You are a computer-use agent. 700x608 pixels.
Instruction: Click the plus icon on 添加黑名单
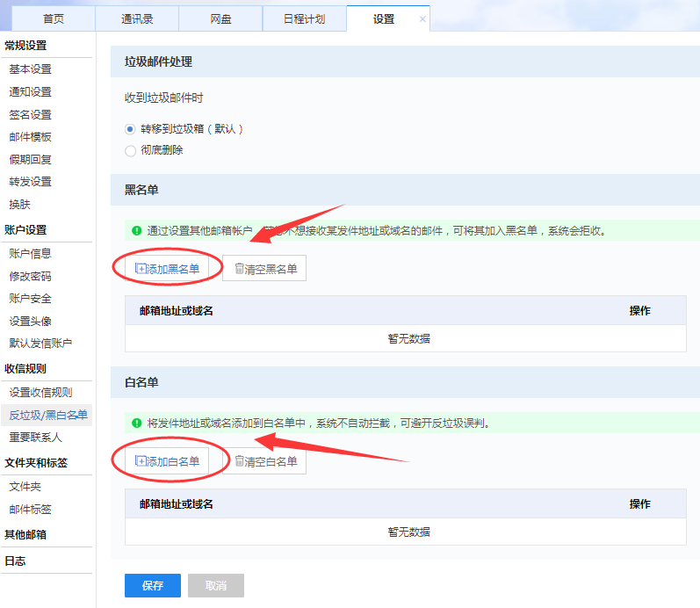coord(141,269)
